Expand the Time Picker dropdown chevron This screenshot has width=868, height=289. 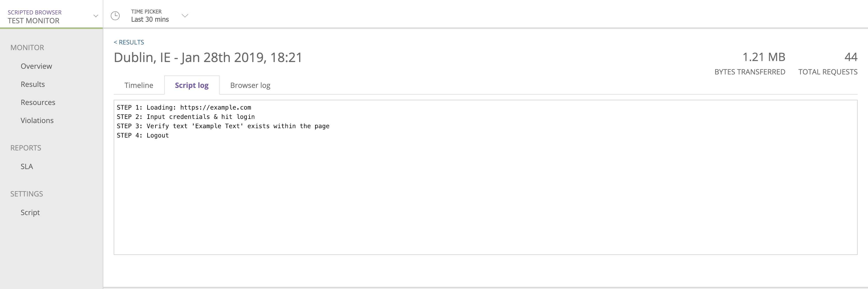coord(185,16)
